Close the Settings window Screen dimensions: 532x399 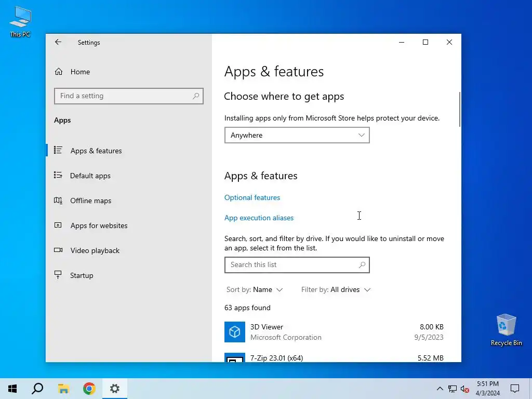tap(449, 42)
